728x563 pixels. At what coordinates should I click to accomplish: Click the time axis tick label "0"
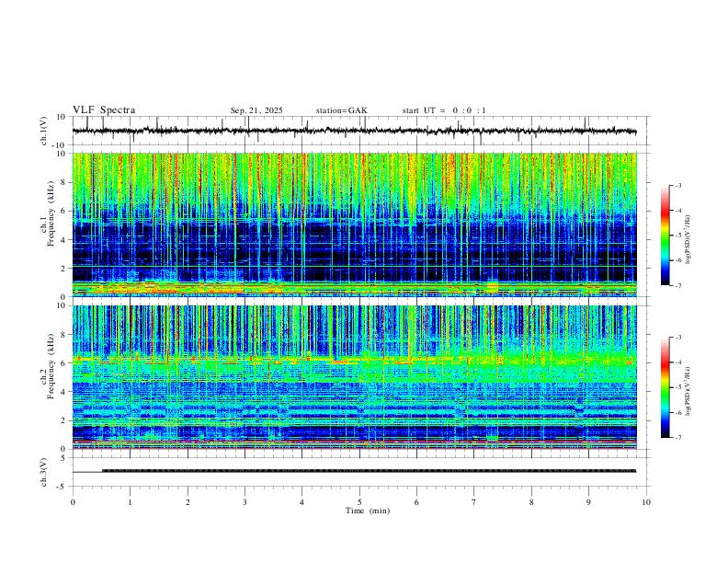point(73,502)
